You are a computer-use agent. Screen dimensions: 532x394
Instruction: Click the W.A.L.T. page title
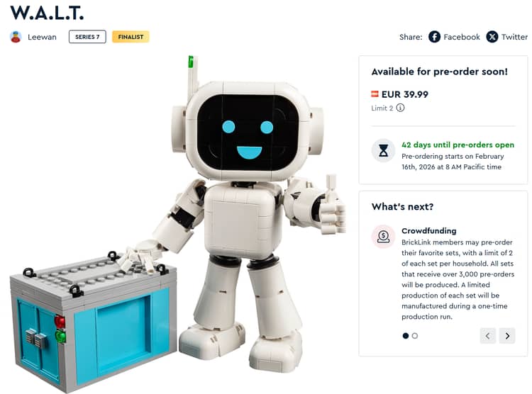[x=47, y=13]
